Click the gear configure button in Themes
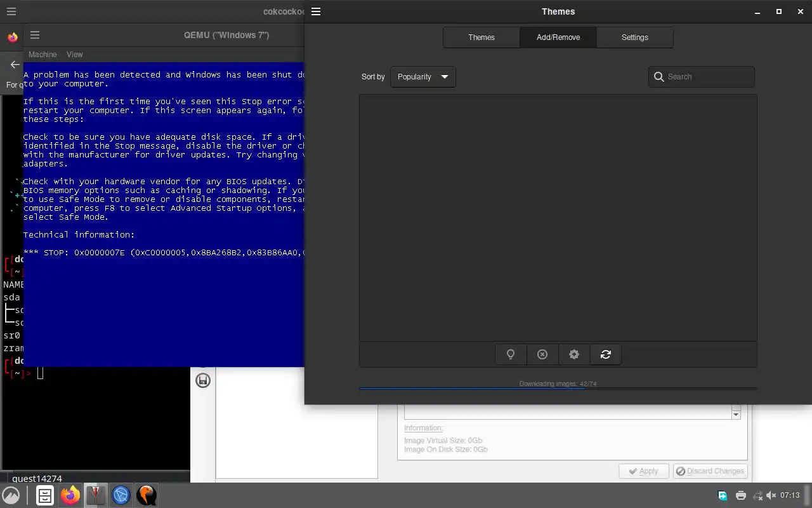 (x=574, y=354)
